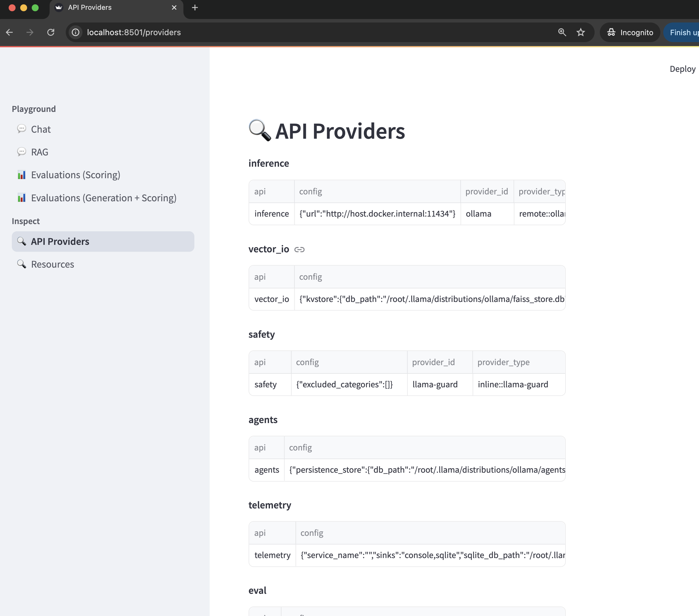Click the agents section heading

[x=263, y=420]
